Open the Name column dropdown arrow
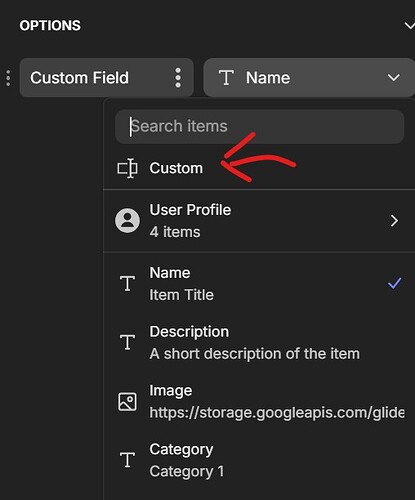415x500 pixels. coord(394,78)
